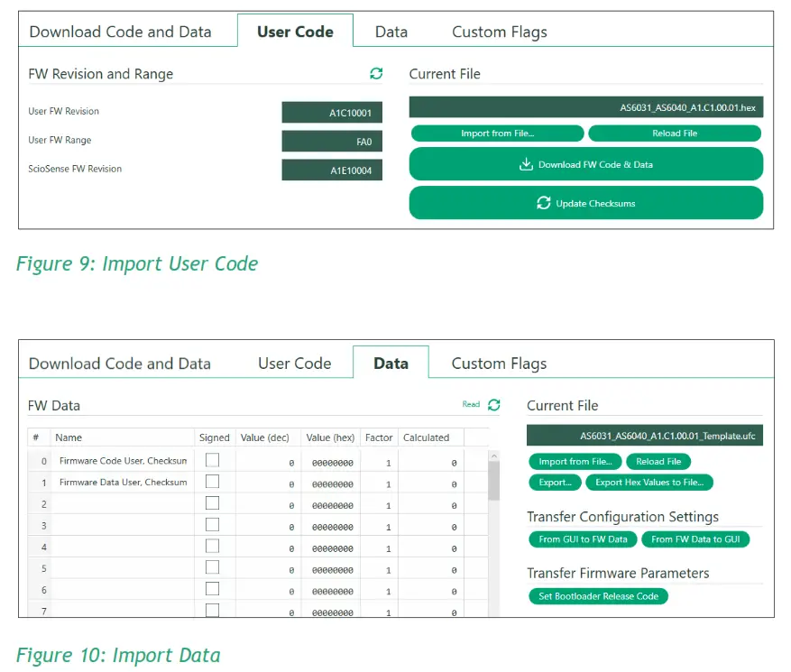
Task: Click From FW Data to GUI button
Action: (x=695, y=539)
